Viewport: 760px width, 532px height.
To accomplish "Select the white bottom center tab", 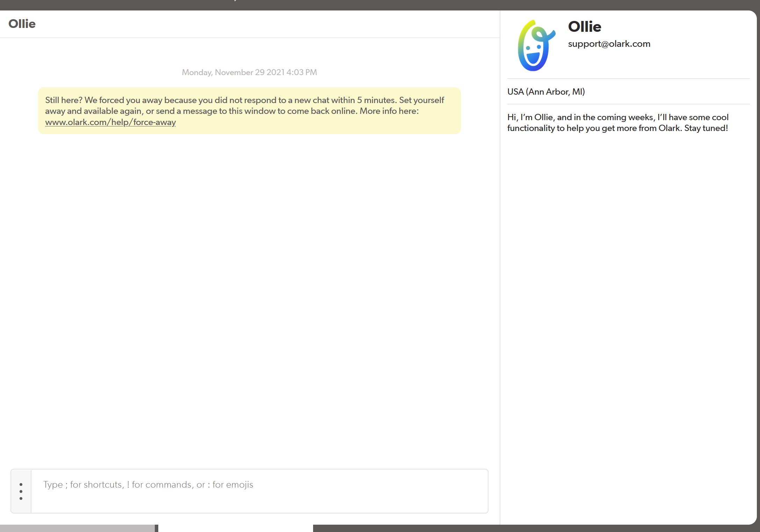I will tap(236, 528).
